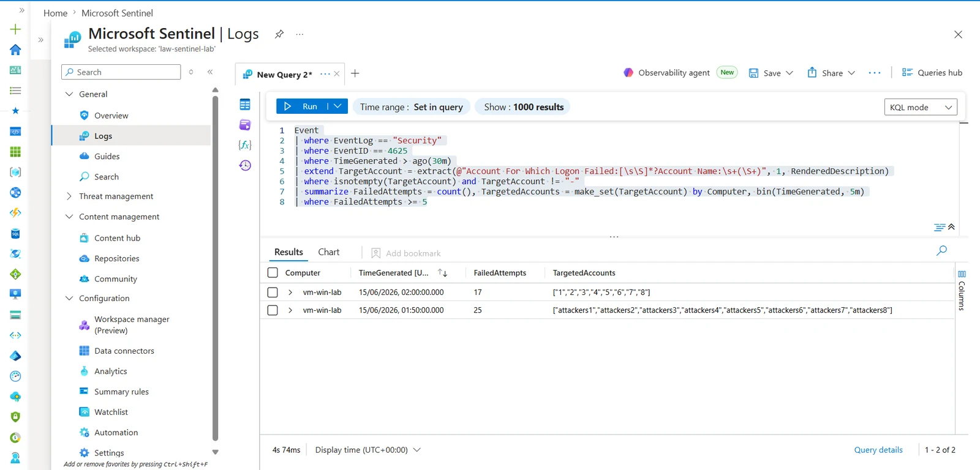The image size is (980, 470).
Task: Expand the 02:00:00.000 result row
Action: [290, 293]
